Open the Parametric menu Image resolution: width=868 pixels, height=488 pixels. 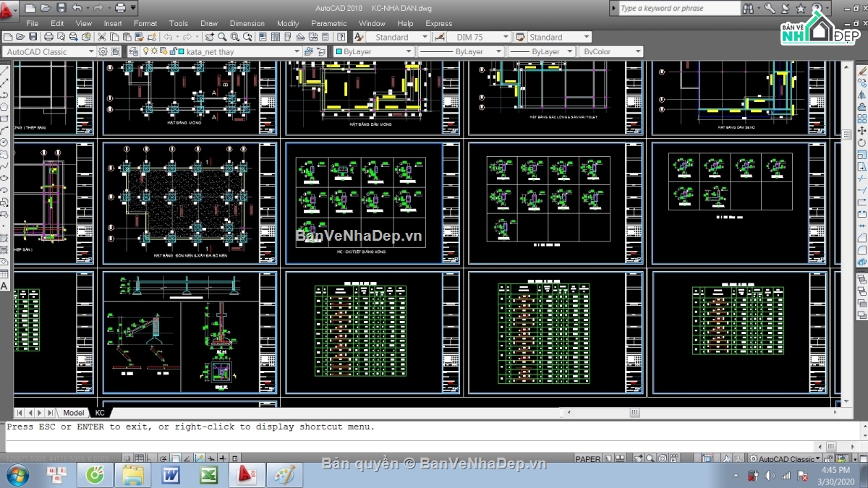click(329, 23)
